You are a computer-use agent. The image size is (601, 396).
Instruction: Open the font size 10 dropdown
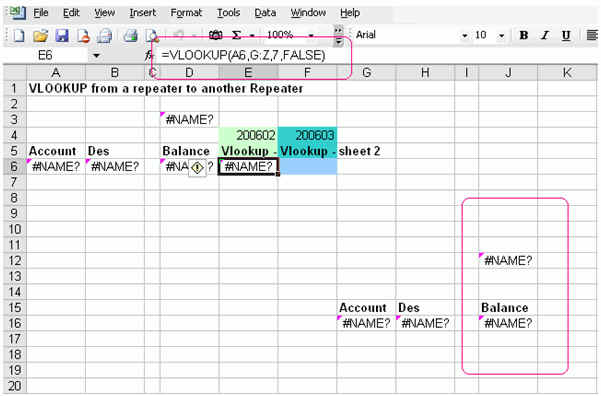tap(501, 36)
